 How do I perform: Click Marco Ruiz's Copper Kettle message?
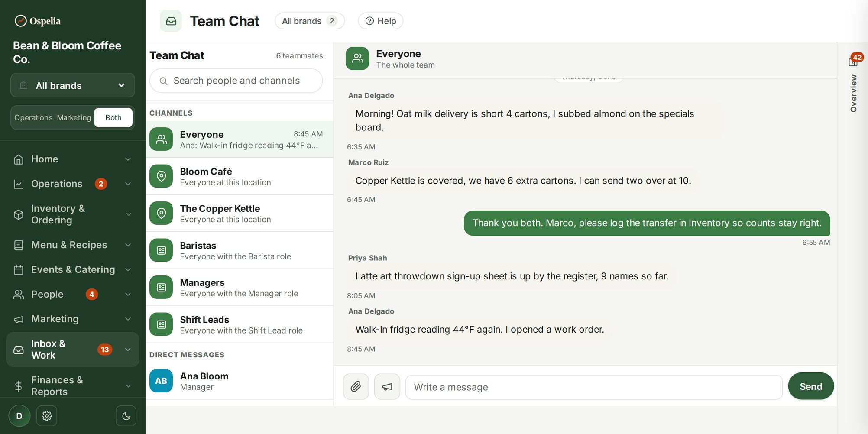pos(523,181)
